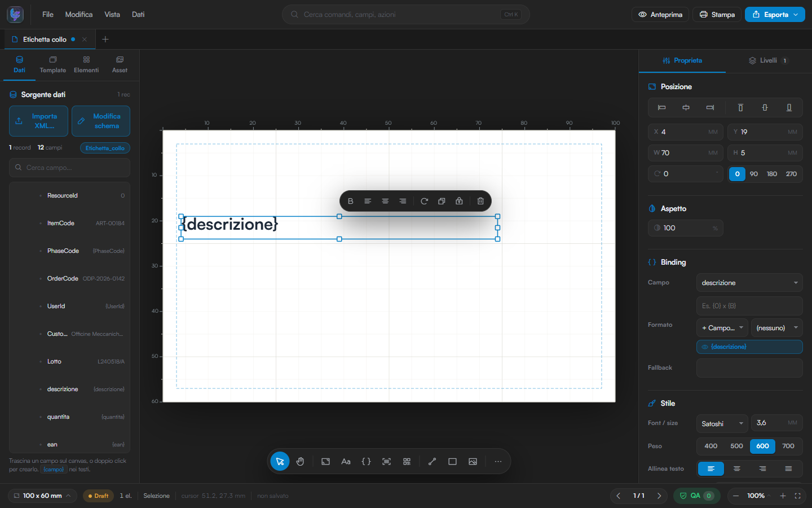Screen dimensions: 812x508
Task: Open the Modifica menu
Action: (x=79, y=15)
